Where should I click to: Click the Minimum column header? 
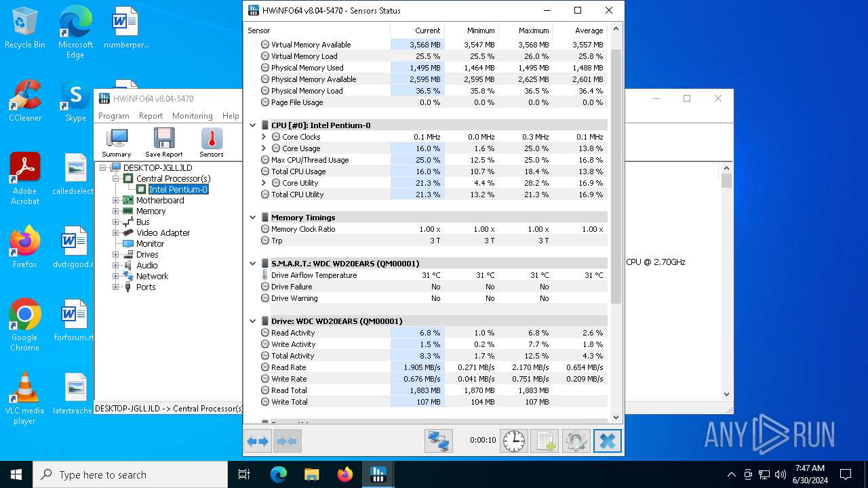tap(471, 30)
